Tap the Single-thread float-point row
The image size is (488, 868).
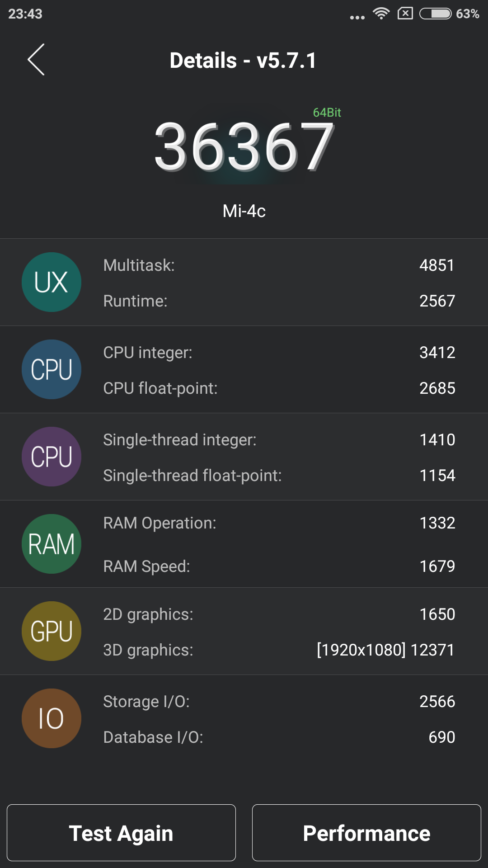tap(278, 476)
